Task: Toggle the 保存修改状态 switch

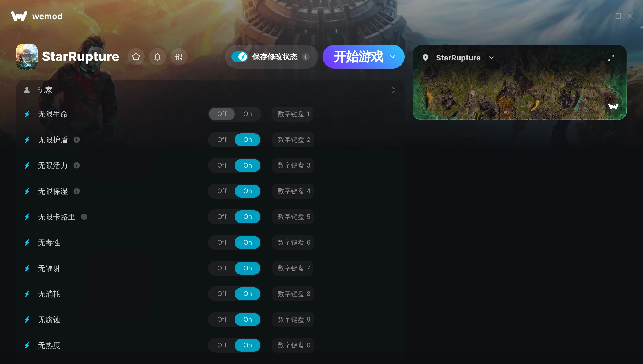Action: tap(240, 57)
